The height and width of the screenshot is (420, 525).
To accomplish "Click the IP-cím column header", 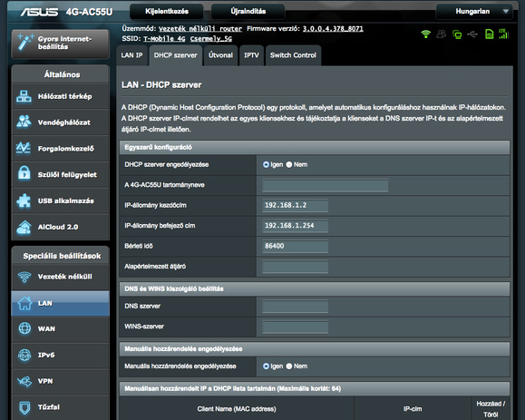I will 413,409.
